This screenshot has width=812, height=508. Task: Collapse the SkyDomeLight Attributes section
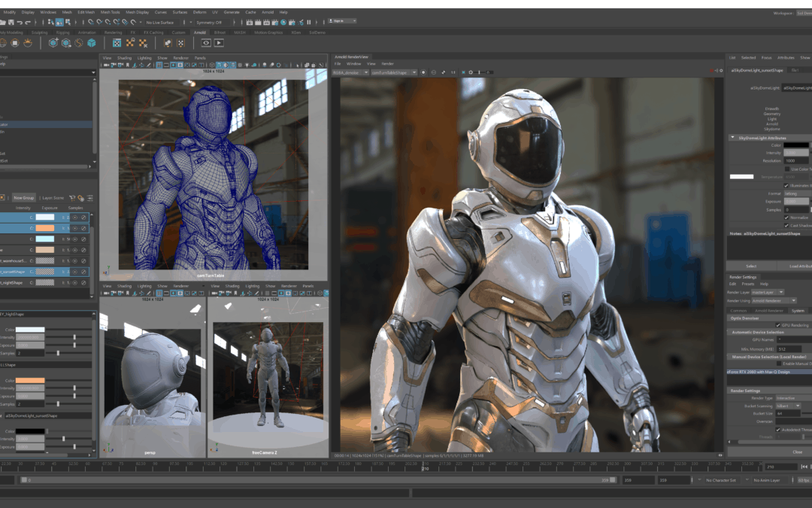(x=732, y=138)
